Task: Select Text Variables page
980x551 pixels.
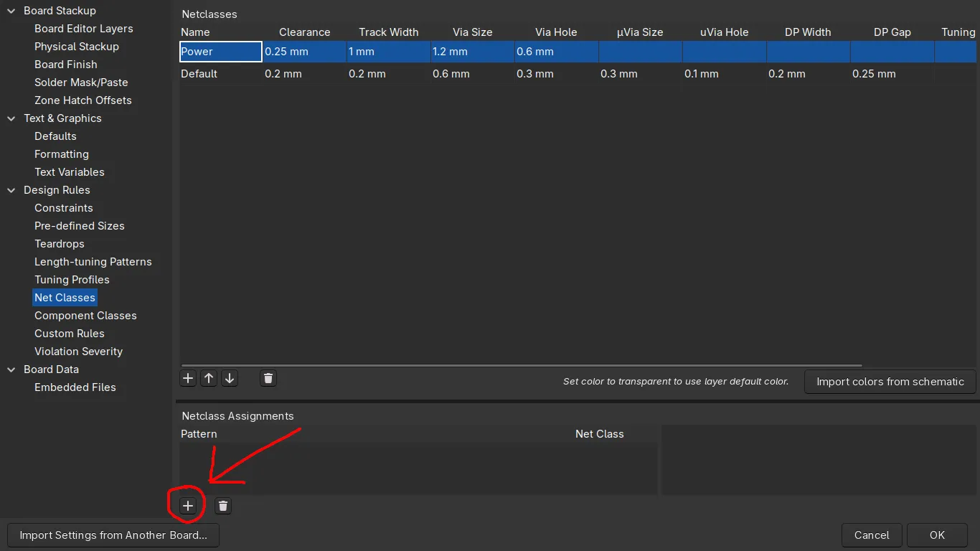Action: tap(70, 172)
